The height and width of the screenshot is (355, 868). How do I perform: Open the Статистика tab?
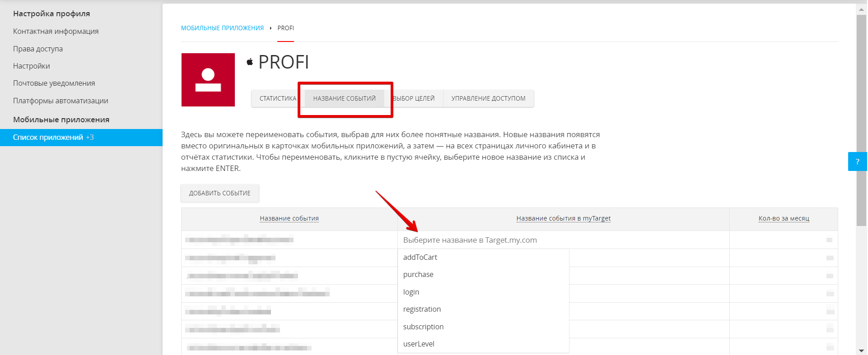pyautogui.click(x=278, y=98)
